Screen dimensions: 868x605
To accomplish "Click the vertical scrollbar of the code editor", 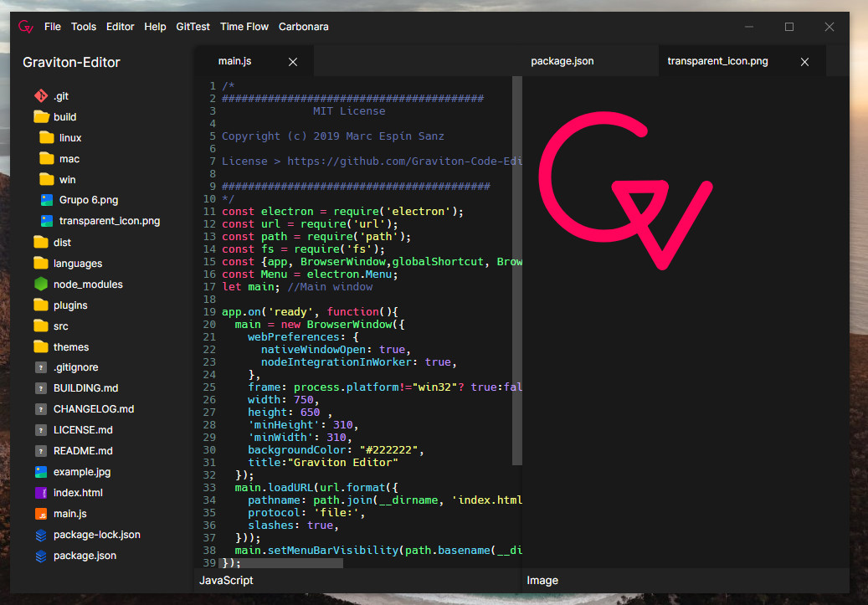I will tap(517, 270).
